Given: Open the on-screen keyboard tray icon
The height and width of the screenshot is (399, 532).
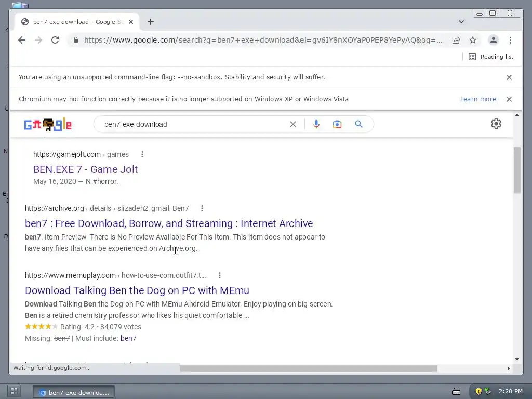Looking at the screenshot, I should [x=456, y=392].
